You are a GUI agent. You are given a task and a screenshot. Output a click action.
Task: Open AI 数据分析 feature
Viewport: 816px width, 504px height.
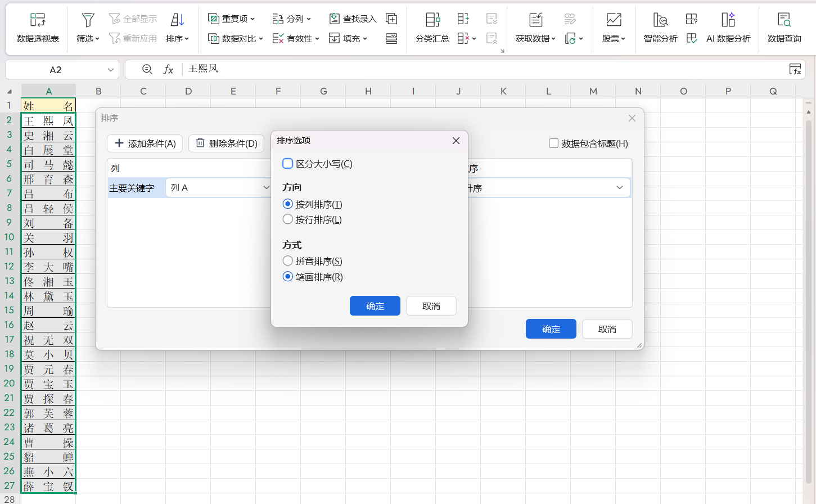tap(727, 25)
